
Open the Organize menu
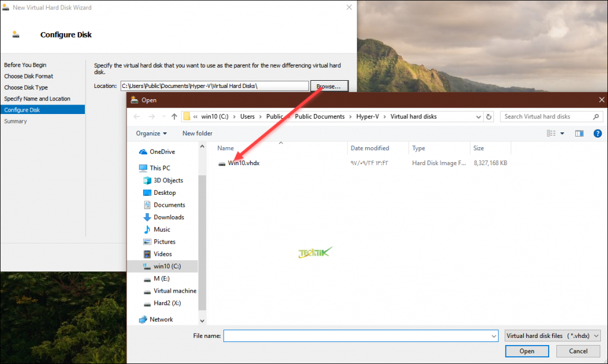pyautogui.click(x=150, y=133)
